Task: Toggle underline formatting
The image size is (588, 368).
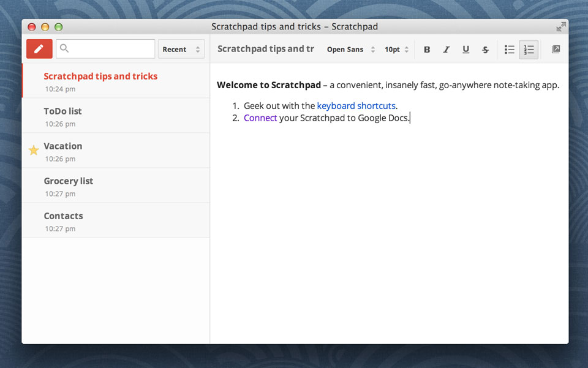Action: pyautogui.click(x=466, y=50)
